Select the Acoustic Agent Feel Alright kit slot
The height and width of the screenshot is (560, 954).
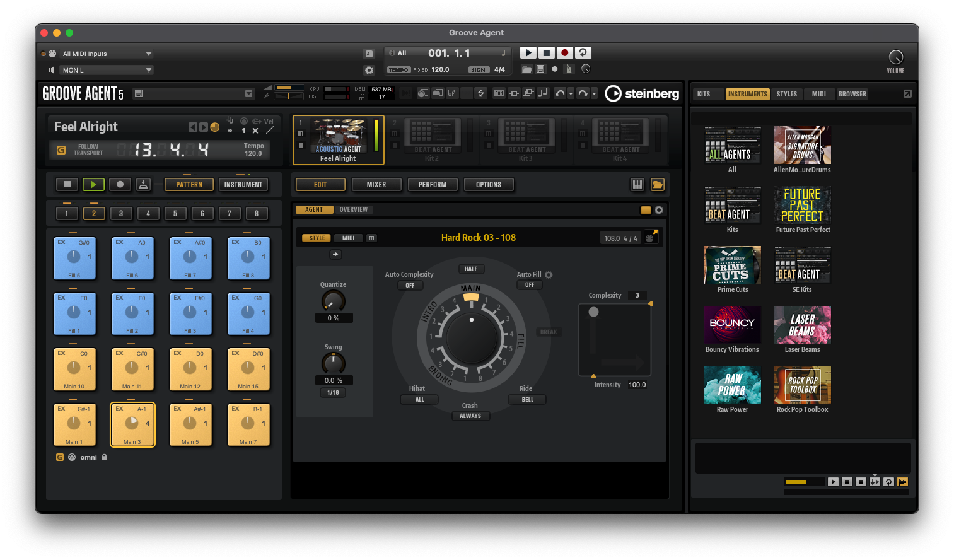(339, 140)
